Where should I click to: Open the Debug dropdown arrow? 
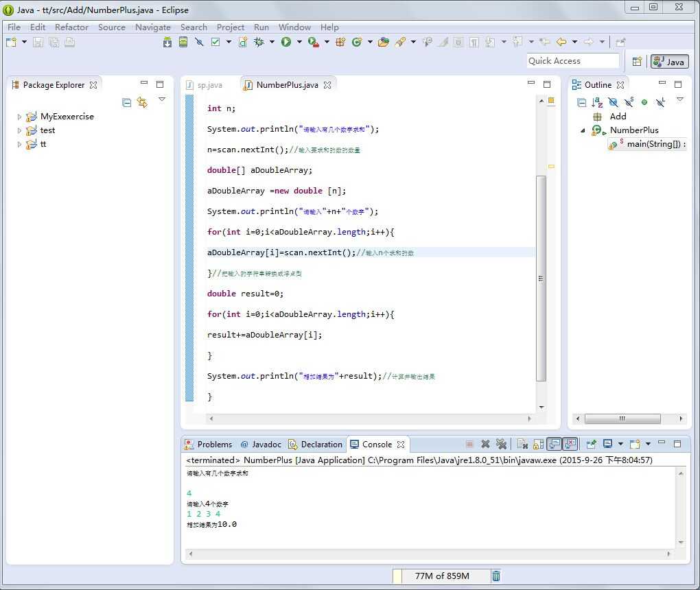(272, 42)
